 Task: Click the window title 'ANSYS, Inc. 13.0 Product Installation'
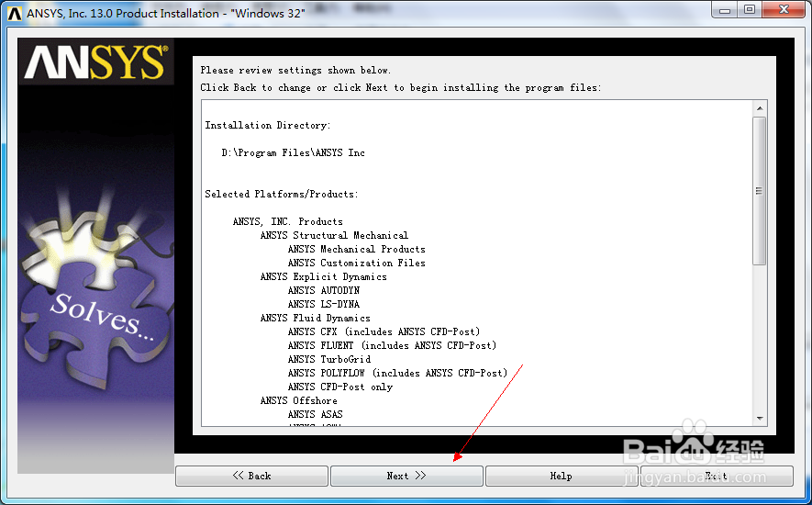(166, 14)
